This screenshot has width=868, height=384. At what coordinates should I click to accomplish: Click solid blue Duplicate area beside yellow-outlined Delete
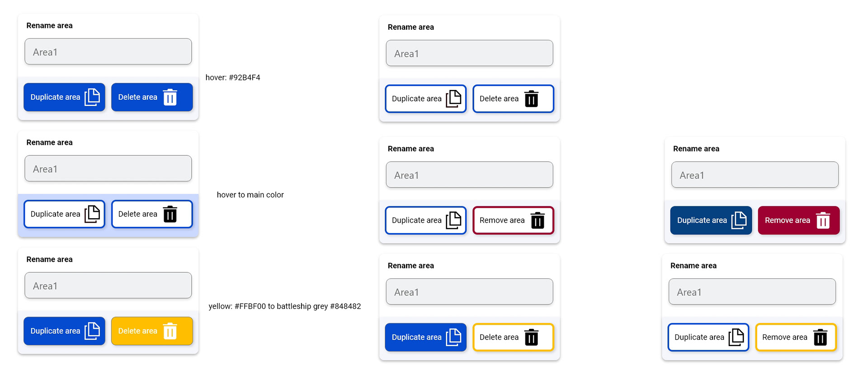pos(425,337)
